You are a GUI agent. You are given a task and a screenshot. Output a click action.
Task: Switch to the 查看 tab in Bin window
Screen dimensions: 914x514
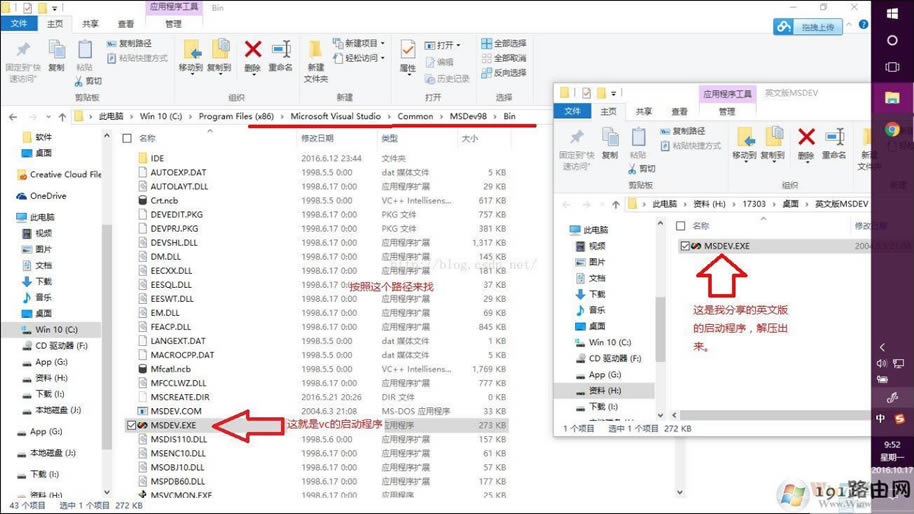tap(126, 24)
